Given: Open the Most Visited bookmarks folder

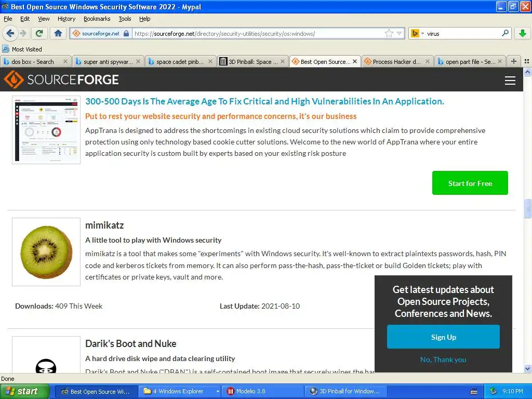Looking at the screenshot, I should pyautogui.click(x=22, y=49).
